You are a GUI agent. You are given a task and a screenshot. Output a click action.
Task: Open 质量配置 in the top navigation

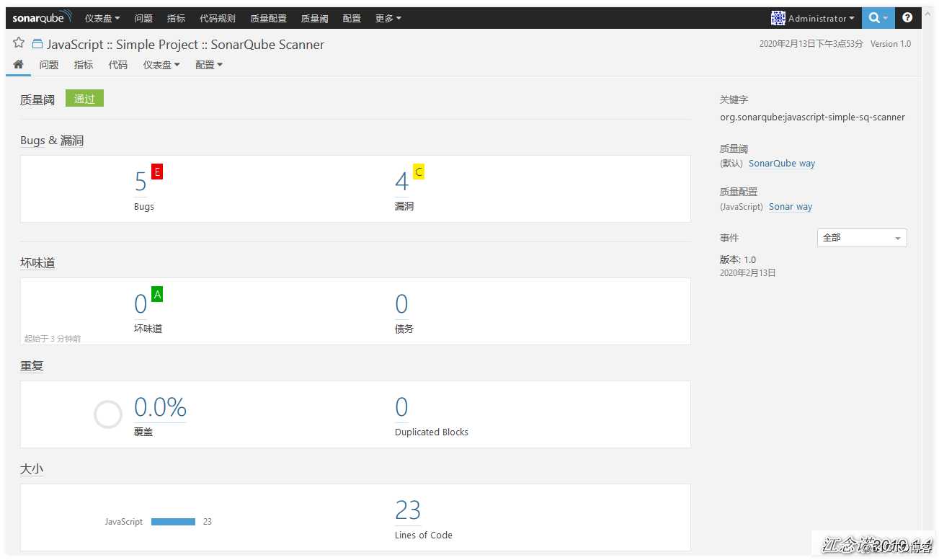268,18
